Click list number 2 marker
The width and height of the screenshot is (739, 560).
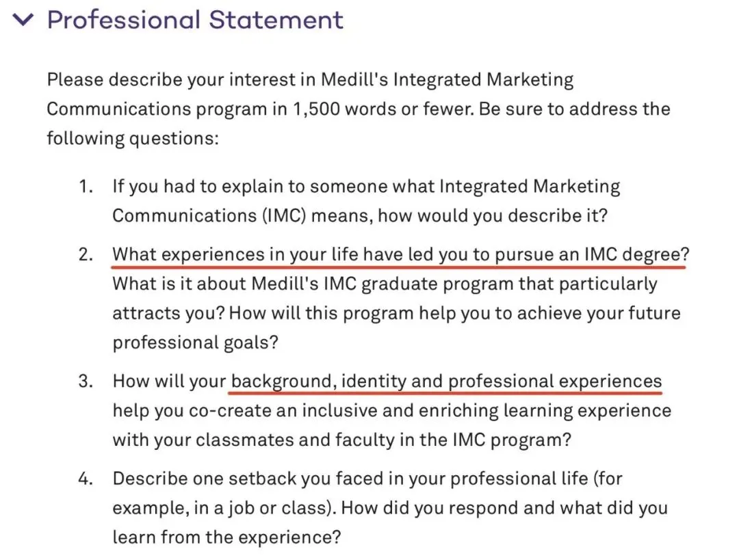(x=85, y=255)
